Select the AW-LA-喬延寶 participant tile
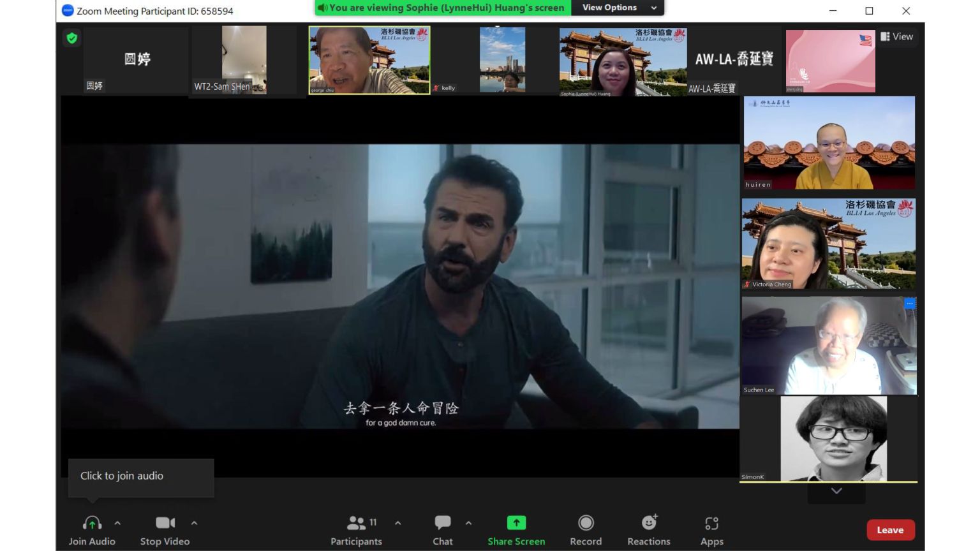980x551 pixels. pos(734,62)
